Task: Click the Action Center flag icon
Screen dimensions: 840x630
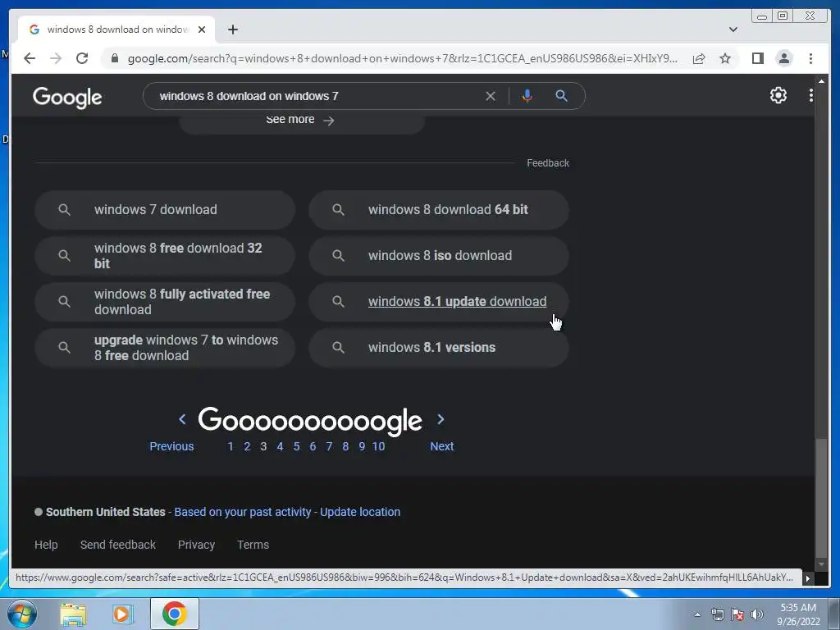Action: [737, 614]
